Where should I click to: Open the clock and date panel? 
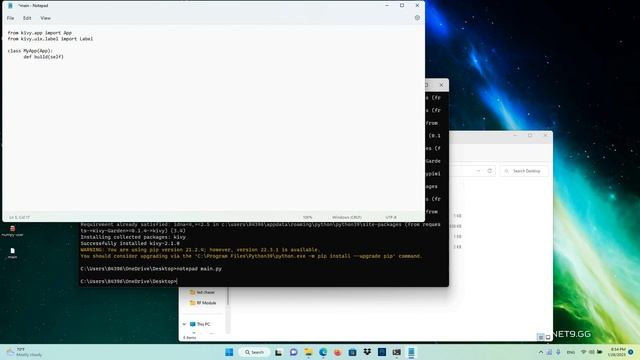pos(617,352)
